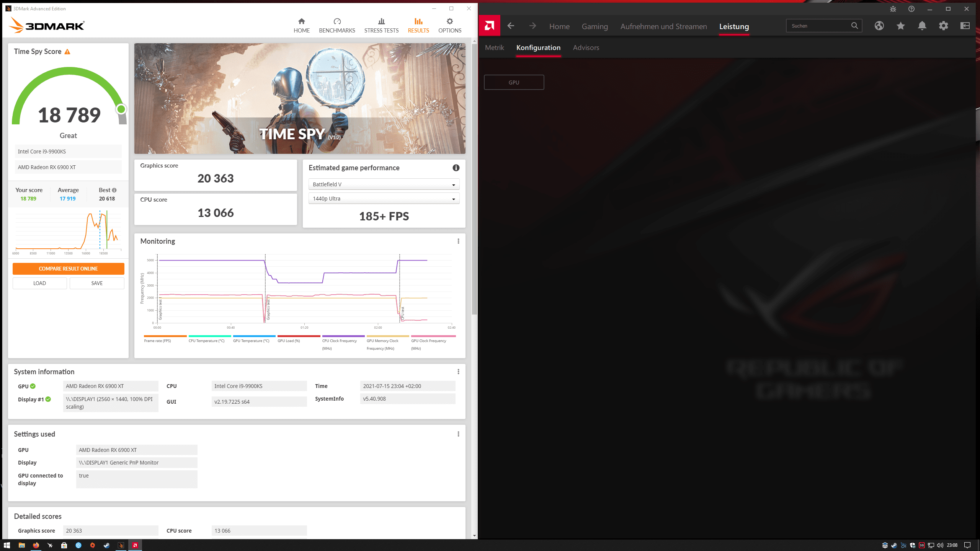Screen dimensions: 980x551
Task: Click Compare Result Online button
Action: 68,269
